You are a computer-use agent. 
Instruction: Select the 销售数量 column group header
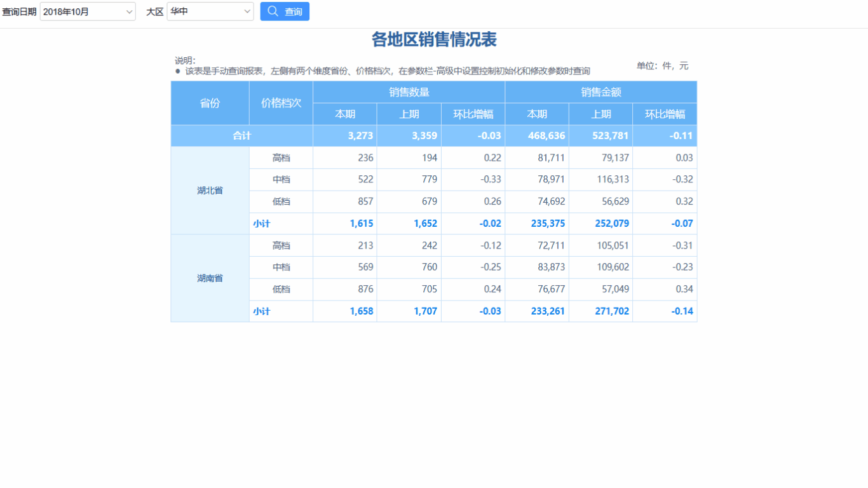pos(408,91)
